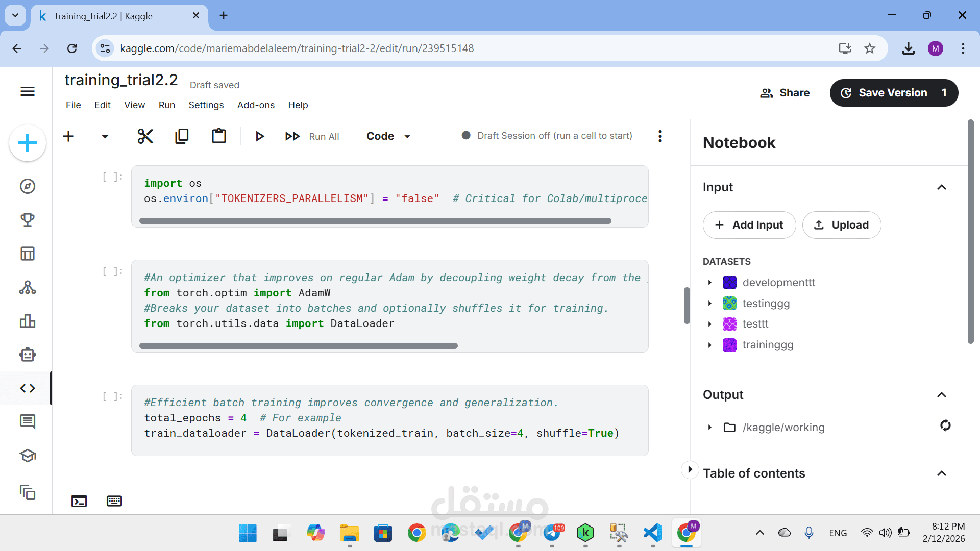Run the current cell with play icon
Viewport: 980px width, 551px height.
coord(259,136)
